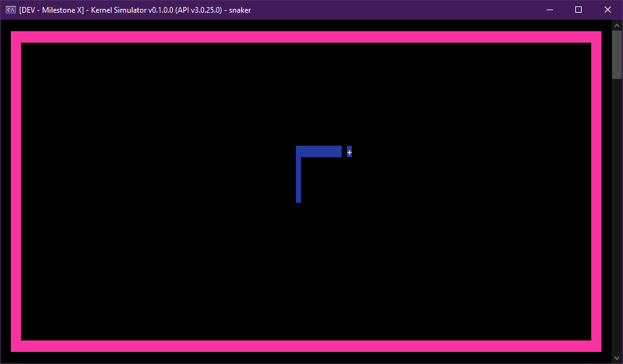
Task: Click the console app icon in title bar
Action: point(11,10)
